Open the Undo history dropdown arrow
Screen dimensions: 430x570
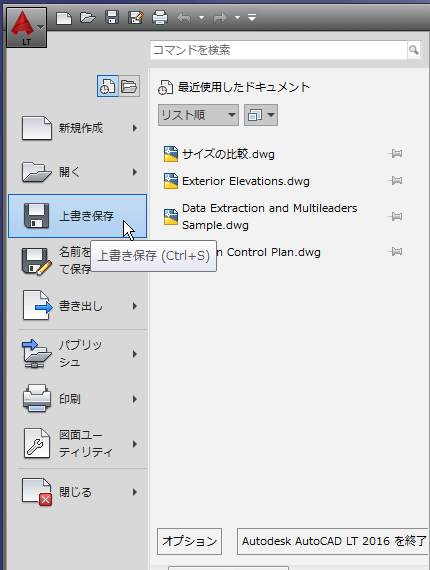point(201,17)
